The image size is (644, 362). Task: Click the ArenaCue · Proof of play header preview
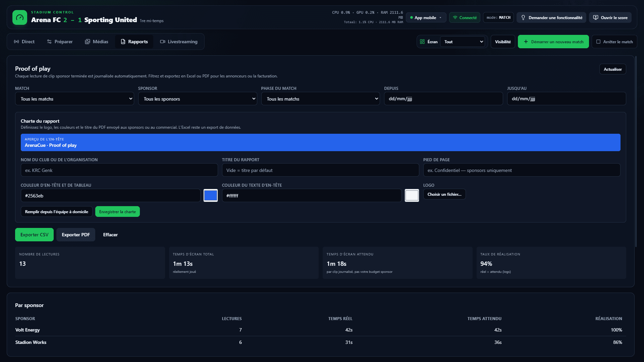pyautogui.click(x=321, y=142)
